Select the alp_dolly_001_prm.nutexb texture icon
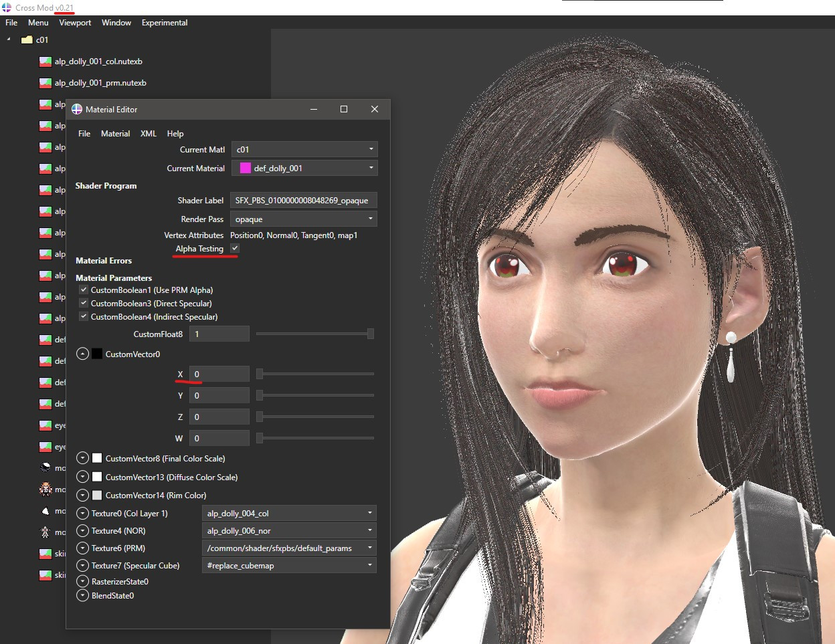The height and width of the screenshot is (644, 835). coord(44,82)
